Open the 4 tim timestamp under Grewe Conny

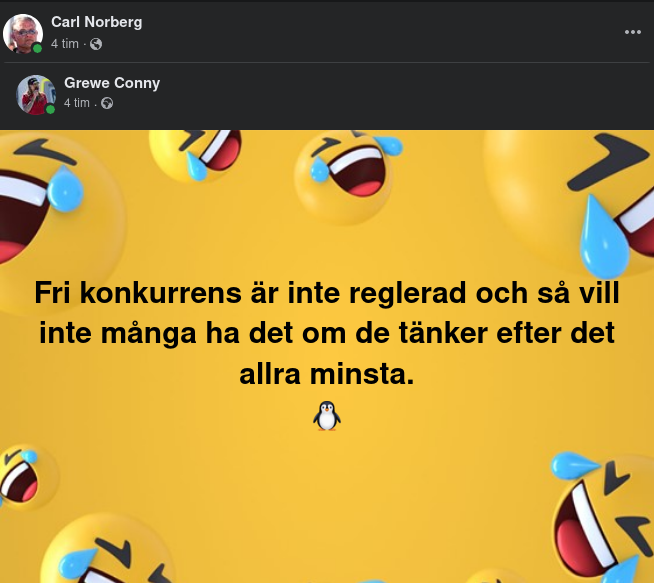click(77, 103)
